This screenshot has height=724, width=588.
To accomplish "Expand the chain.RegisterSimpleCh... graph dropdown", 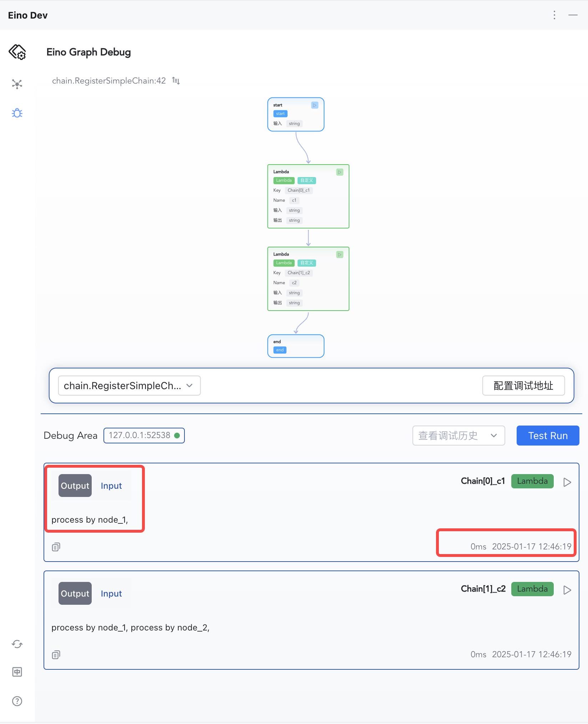I will pyautogui.click(x=129, y=386).
